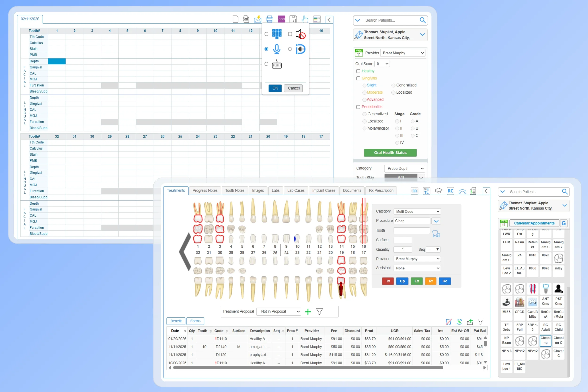The height and width of the screenshot is (392, 588).
Task: Open the billing statement dollar-document icon
Action: click(x=473, y=191)
